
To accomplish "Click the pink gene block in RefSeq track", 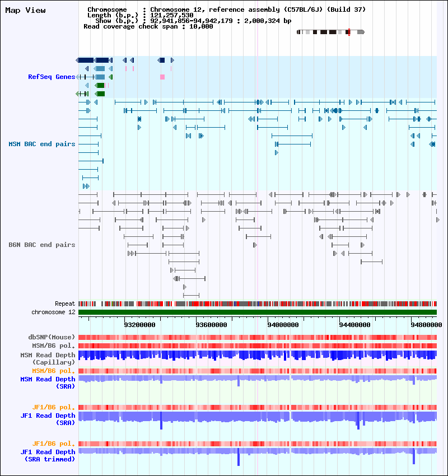I will coord(162,77).
